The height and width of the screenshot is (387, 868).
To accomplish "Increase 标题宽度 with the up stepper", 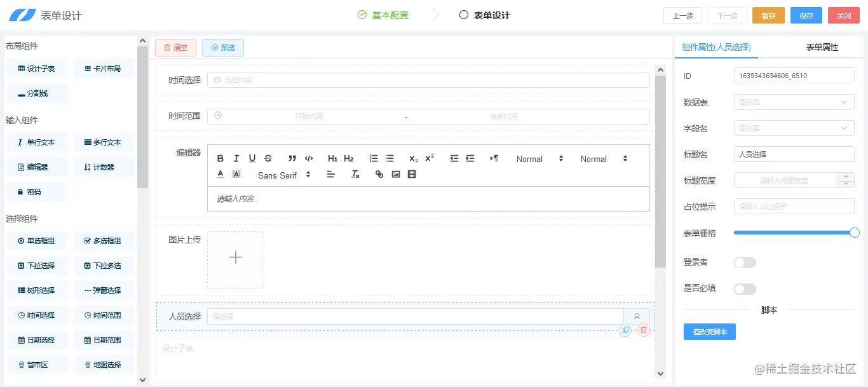I will 846,177.
